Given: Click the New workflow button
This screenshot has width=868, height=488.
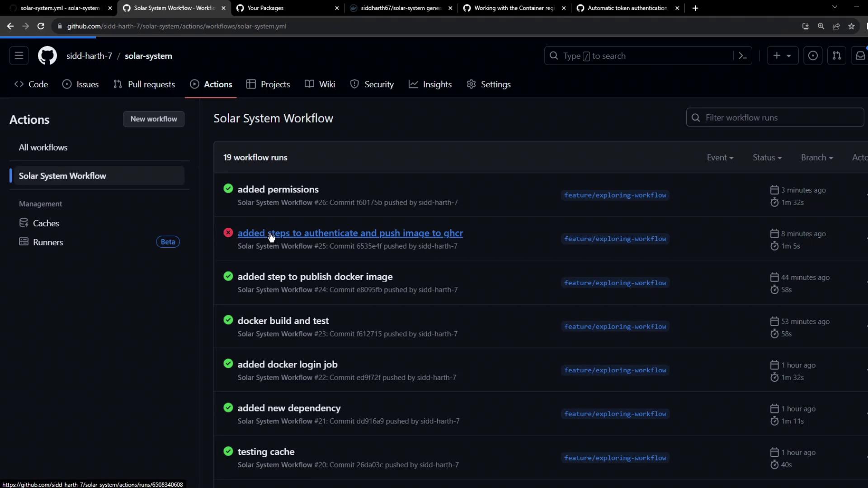Looking at the screenshot, I should (154, 119).
